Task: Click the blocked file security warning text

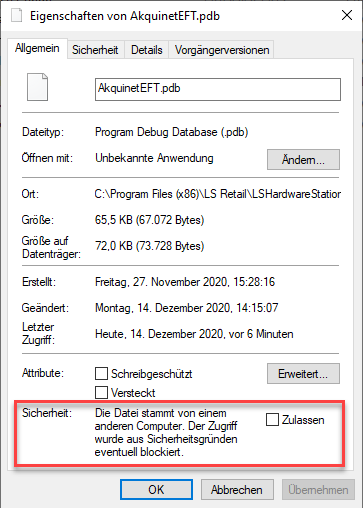Action: click(166, 433)
